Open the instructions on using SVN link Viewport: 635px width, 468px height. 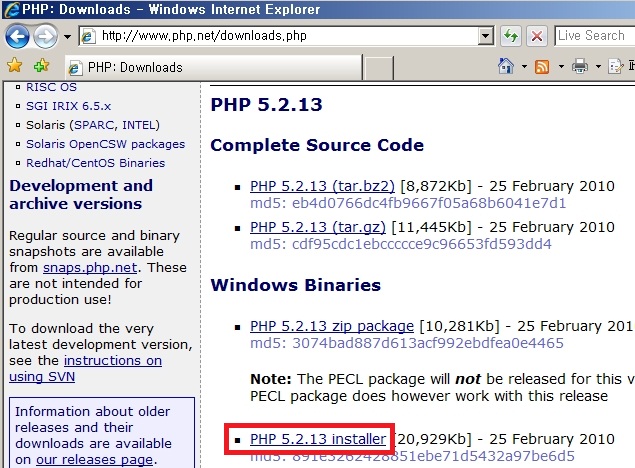pyautogui.click(x=85, y=368)
